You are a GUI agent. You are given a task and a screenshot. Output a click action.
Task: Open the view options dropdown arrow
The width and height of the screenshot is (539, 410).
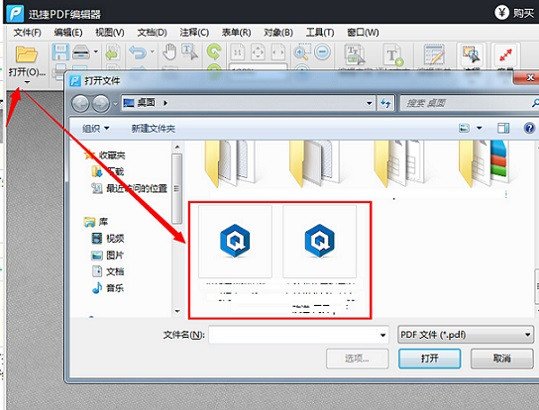pos(479,128)
